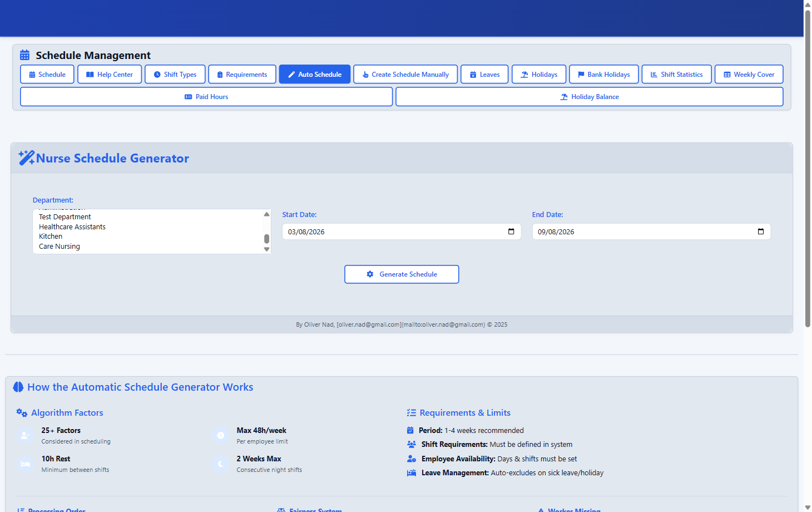
Task: Click the flag icon on Bank Holidays
Action: point(581,75)
